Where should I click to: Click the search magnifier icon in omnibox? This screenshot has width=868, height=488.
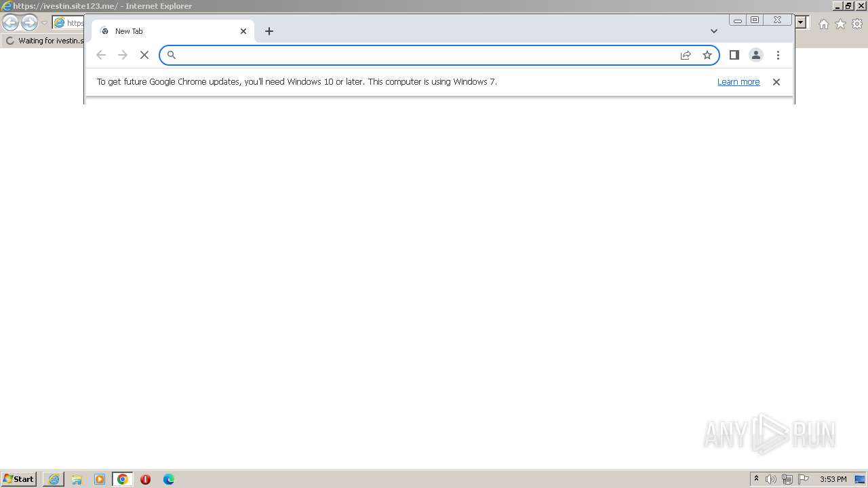(x=172, y=55)
